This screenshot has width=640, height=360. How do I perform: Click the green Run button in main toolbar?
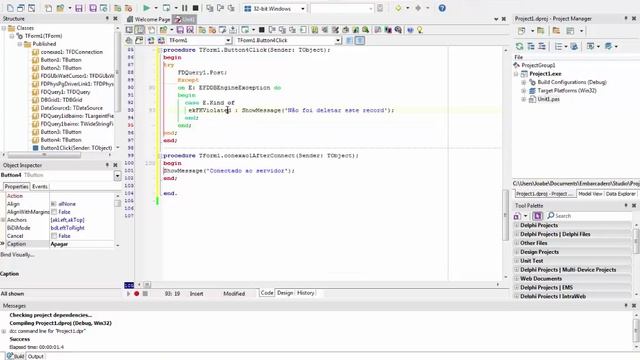146,8
